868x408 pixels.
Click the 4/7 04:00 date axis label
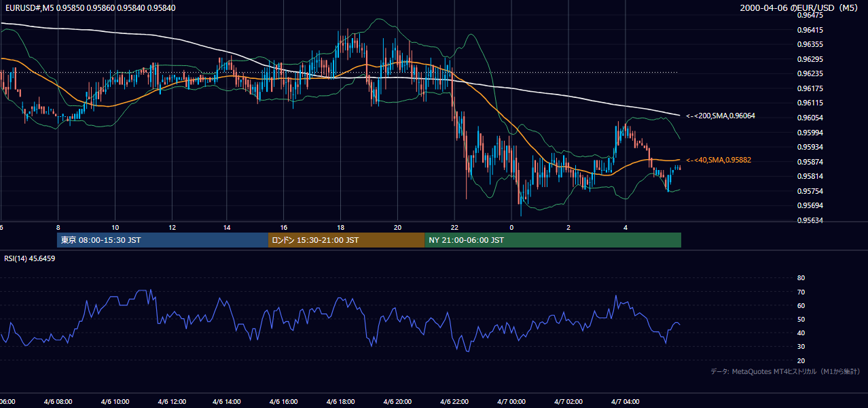pyautogui.click(x=625, y=401)
